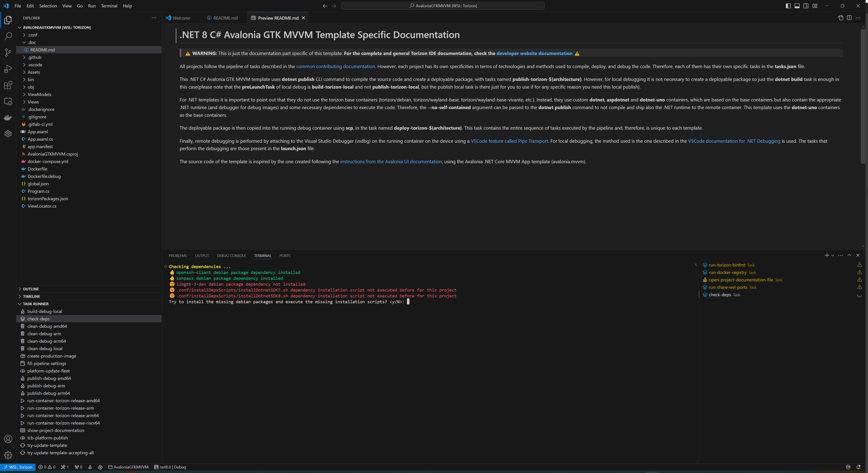Open the Selection menu

(x=48, y=6)
